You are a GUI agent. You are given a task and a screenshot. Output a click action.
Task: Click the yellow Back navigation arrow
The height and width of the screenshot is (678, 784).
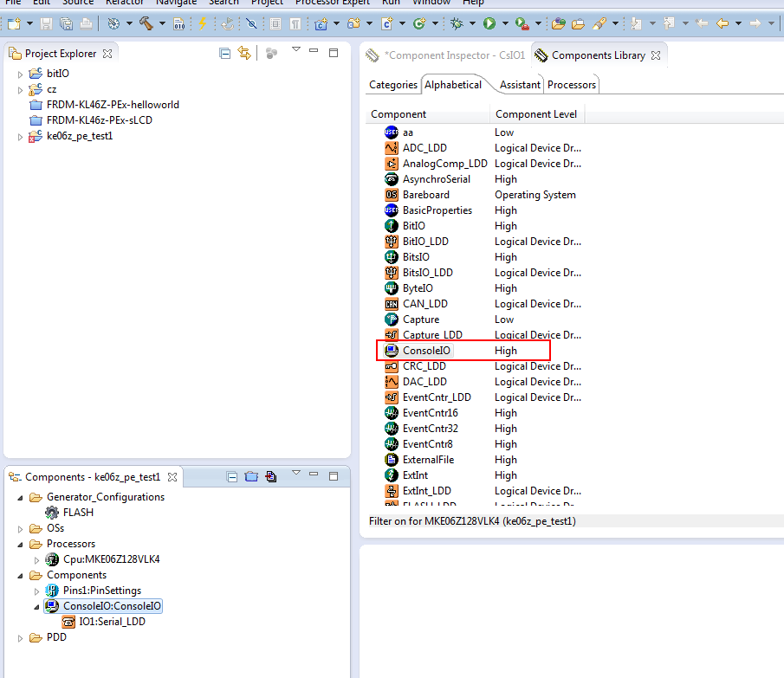[722, 23]
